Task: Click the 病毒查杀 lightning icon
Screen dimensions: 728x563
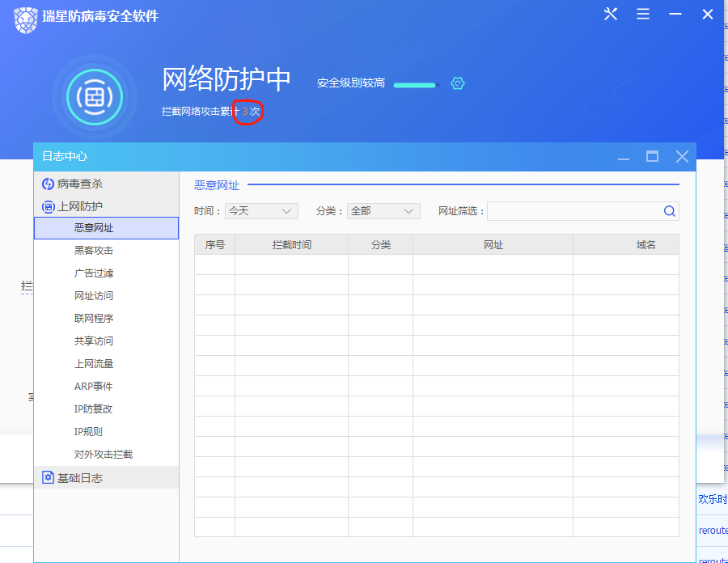Action: click(x=48, y=184)
